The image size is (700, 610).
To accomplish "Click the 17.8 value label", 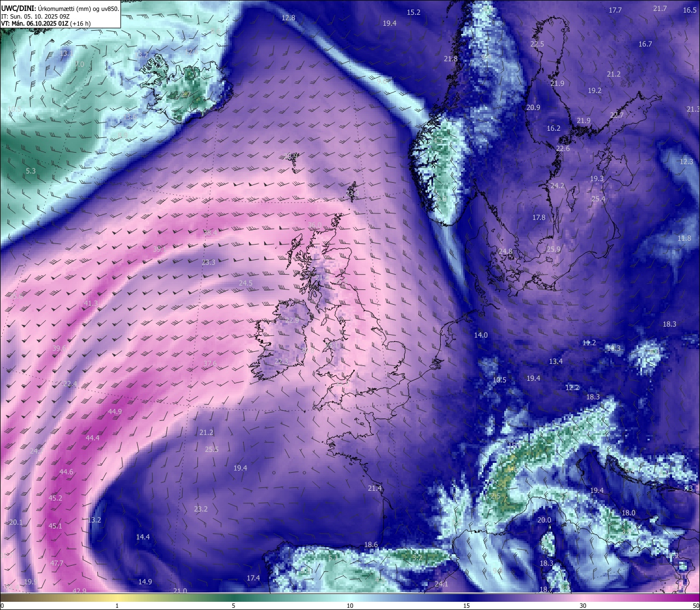I will click(x=539, y=217).
